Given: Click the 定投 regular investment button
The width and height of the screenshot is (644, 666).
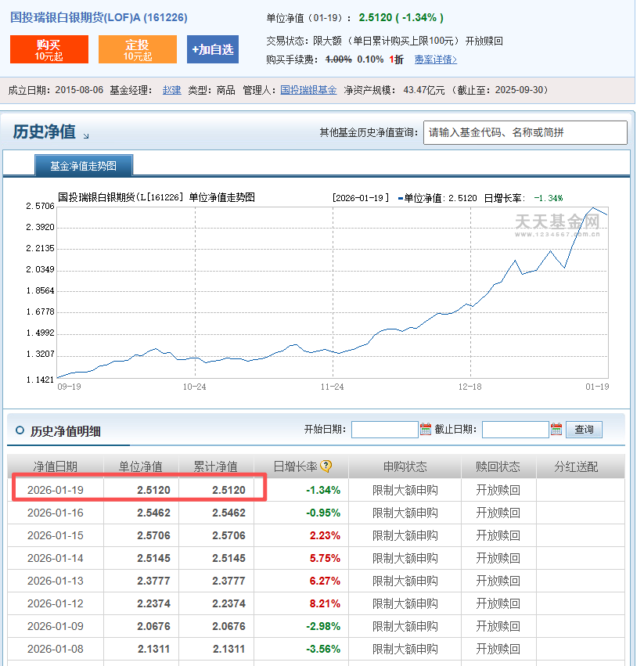Looking at the screenshot, I should 137,49.
